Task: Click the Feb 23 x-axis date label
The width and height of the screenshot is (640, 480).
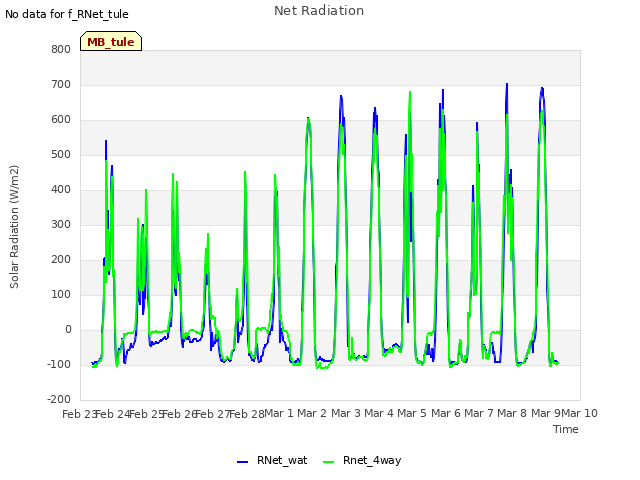Action: [79, 414]
